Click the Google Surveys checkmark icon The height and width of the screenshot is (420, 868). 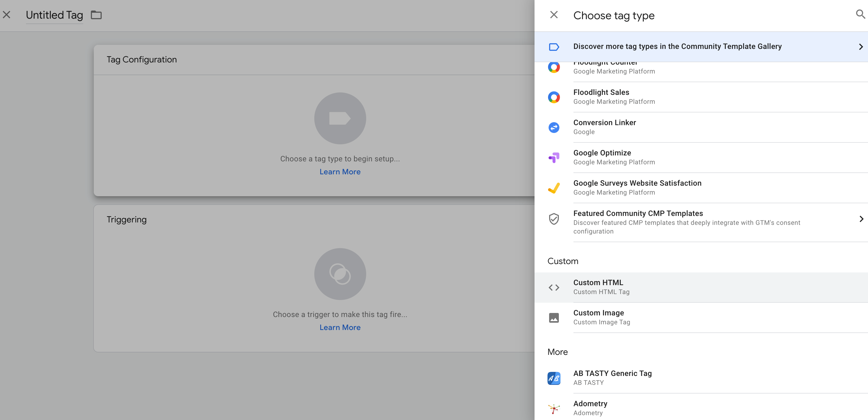(x=554, y=188)
